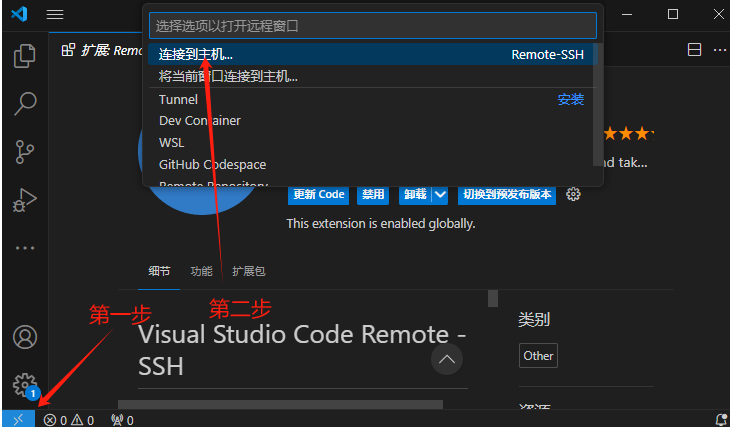Choose the Dev Container option

point(373,120)
